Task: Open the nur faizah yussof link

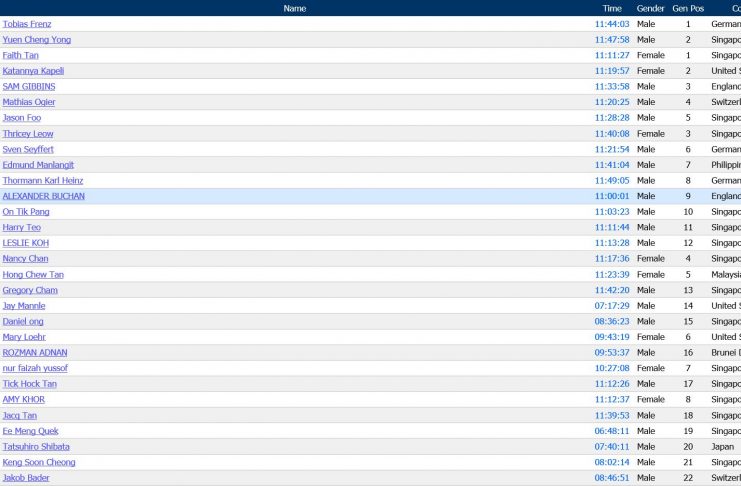Action: (x=35, y=368)
